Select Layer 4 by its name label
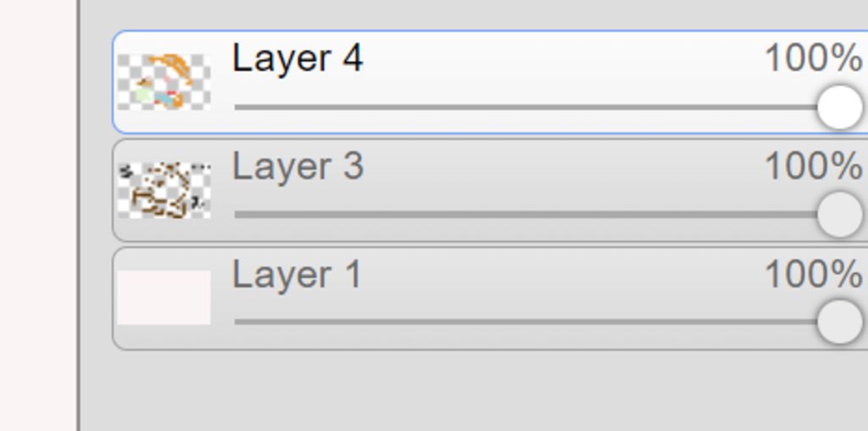Image resolution: width=868 pixels, height=431 pixels. click(x=298, y=59)
